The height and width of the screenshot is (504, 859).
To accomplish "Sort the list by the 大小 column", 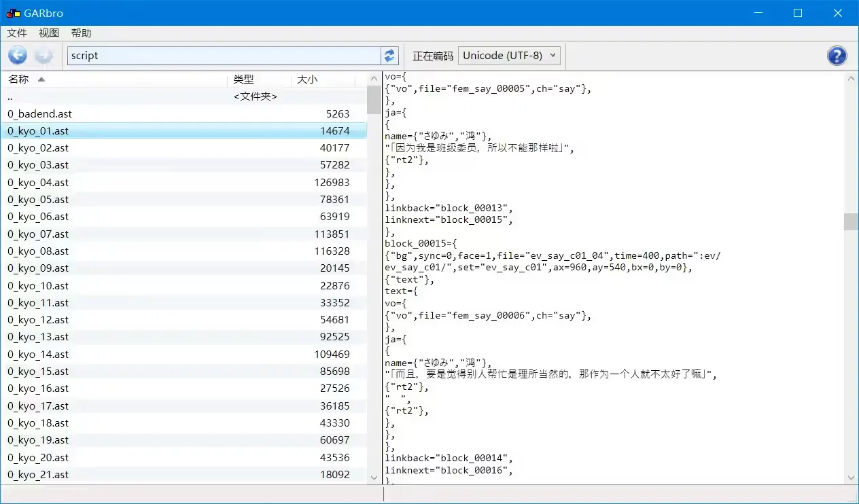I will (x=323, y=79).
